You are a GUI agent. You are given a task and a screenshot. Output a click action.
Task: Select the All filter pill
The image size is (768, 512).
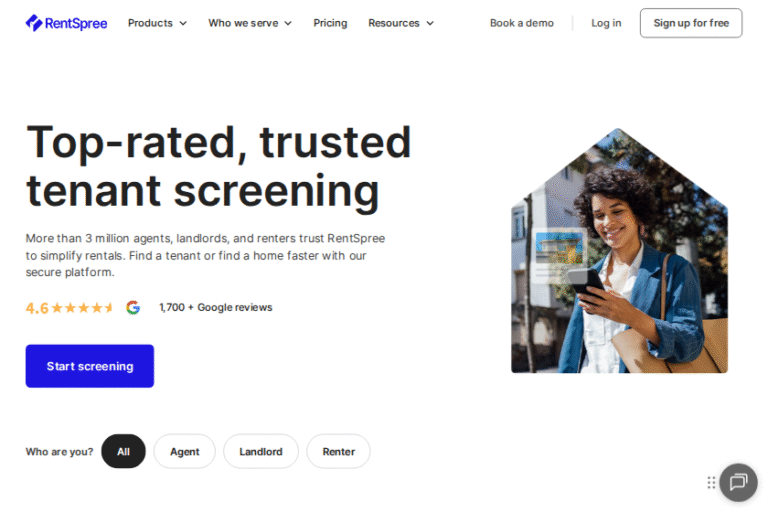pyautogui.click(x=123, y=451)
